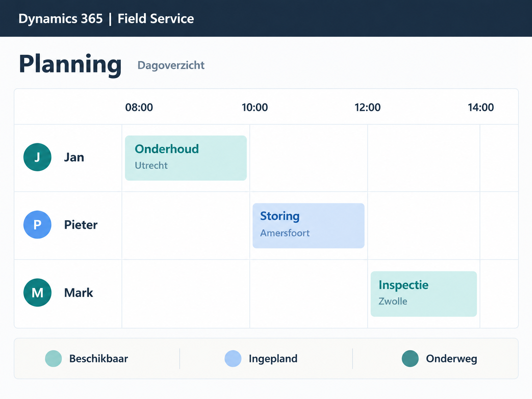Viewport: 532px width, 399px height.
Task: Click the Beschikbaar legend label
Action: [x=99, y=359]
